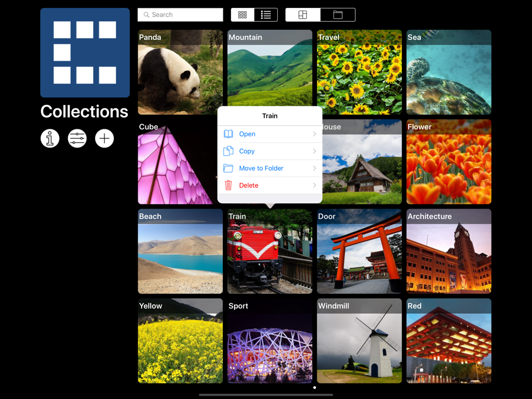532x399 pixels.
Task: Click the Collections heading text
Action: (x=84, y=112)
